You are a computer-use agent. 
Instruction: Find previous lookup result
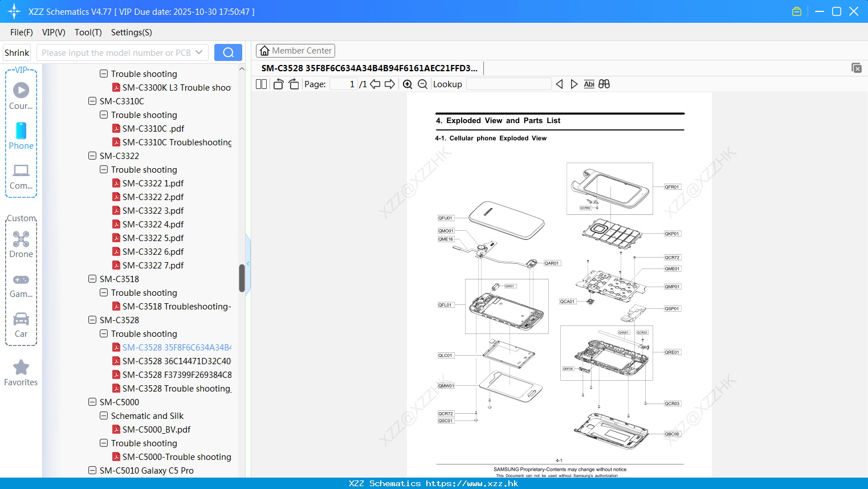559,84
